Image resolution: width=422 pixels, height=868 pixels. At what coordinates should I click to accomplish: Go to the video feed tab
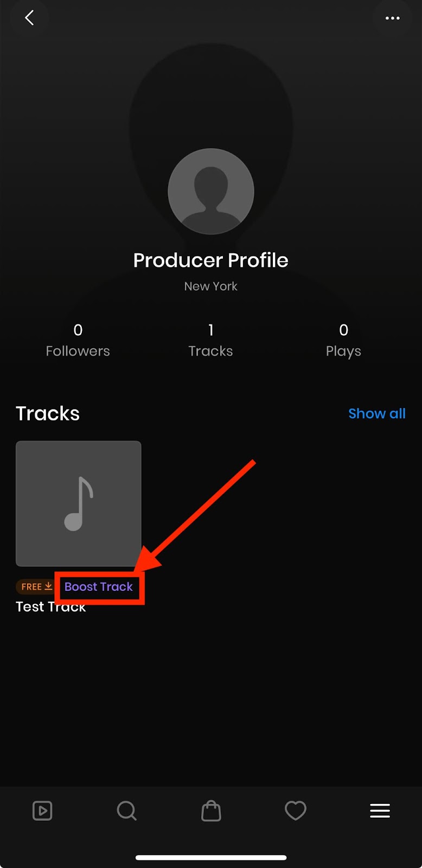tap(42, 811)
